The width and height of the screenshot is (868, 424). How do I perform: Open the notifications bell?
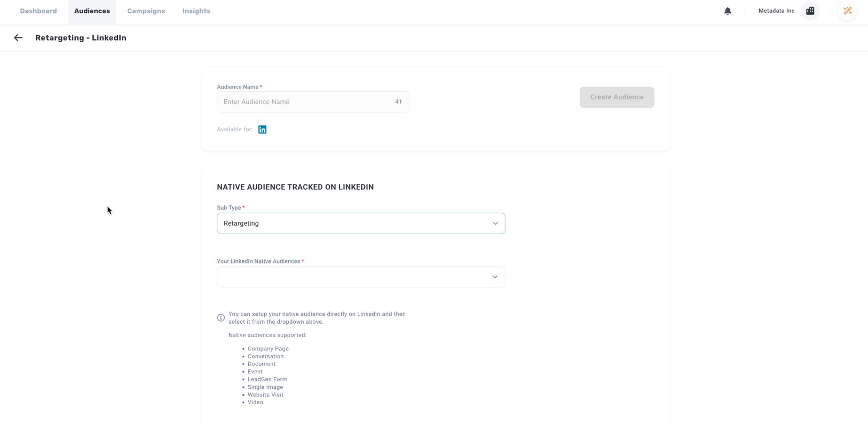coord(728,11)
